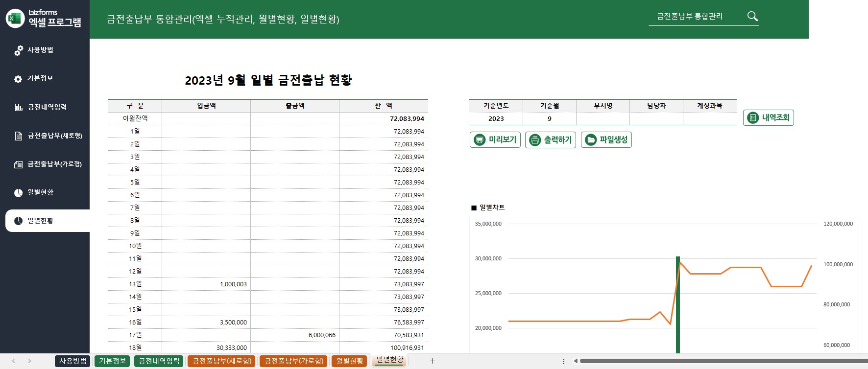The height and width of the screenshot is (369, 868).
Task: Select the 기준년도 value cell 2023
Action: pos(496,118)
